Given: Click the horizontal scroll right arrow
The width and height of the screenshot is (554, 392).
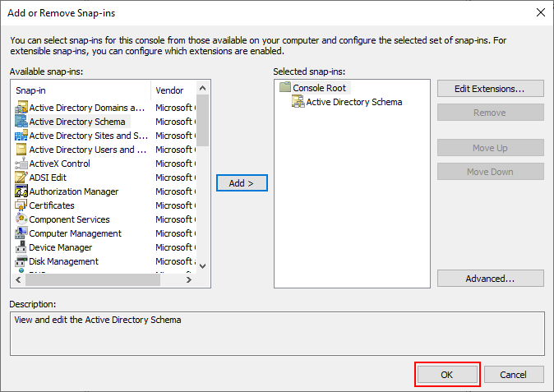Looking at the screenshot, I should [x=189, y=279].
